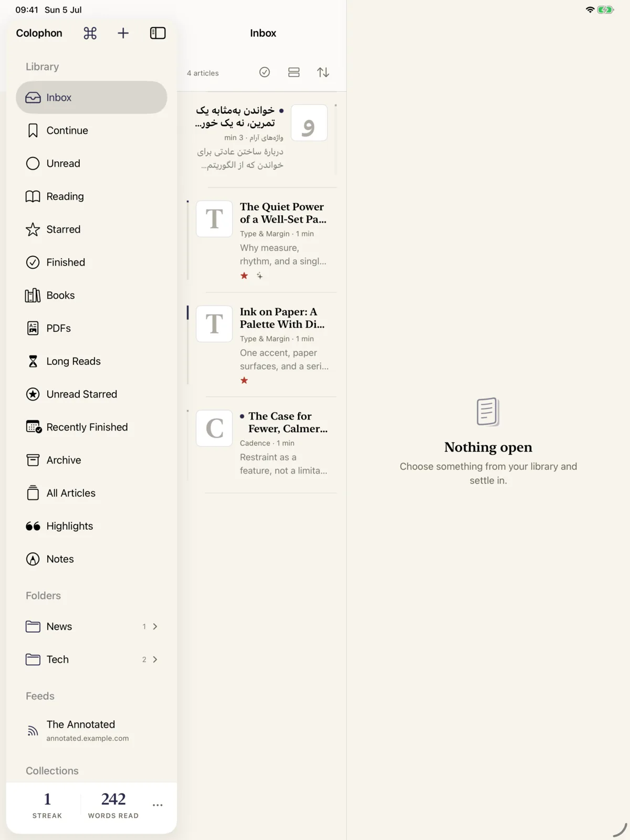This screenshot has width=630, height=840.
Task: Add a new article with plus icon
Action: (123, 33)
